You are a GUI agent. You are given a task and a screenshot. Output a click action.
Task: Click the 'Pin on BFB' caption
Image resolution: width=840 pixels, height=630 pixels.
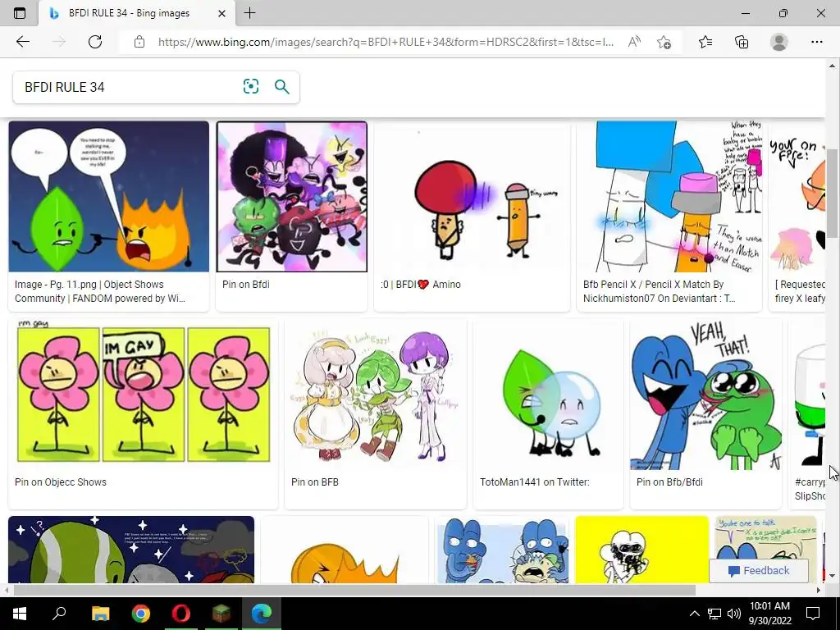[x=315, y=482]
